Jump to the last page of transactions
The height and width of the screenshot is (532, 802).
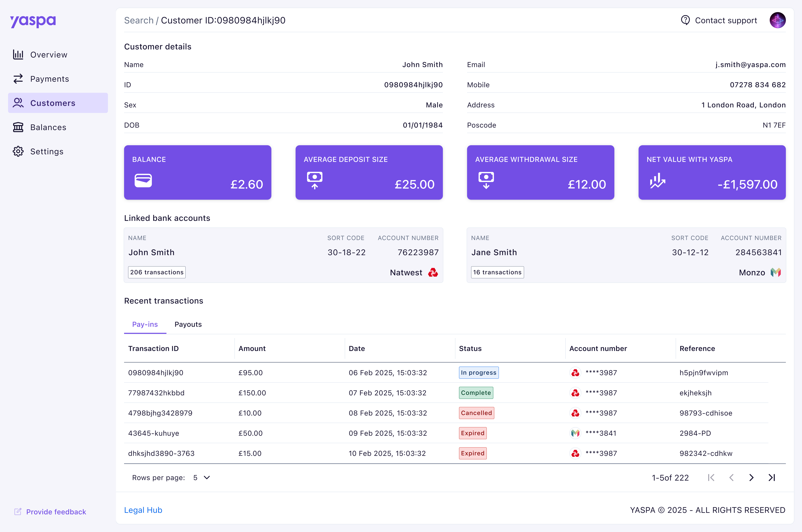coord(772,478)
